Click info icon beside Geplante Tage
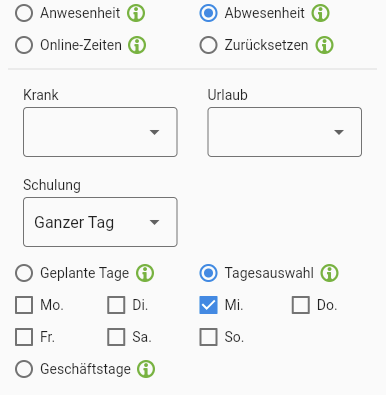This screenshot has height=395, width=386. click(x=145, y=273)
